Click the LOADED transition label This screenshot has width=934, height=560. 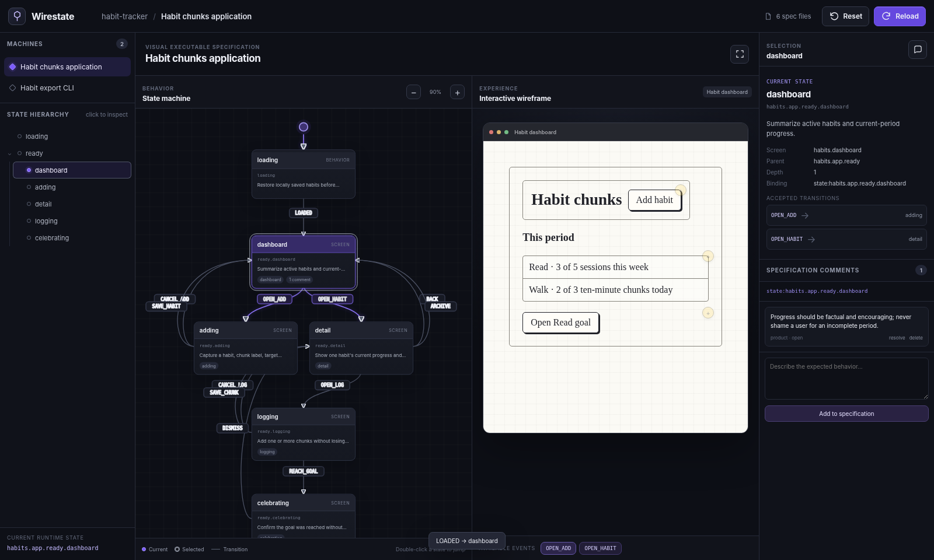click(x=304, y=213)
